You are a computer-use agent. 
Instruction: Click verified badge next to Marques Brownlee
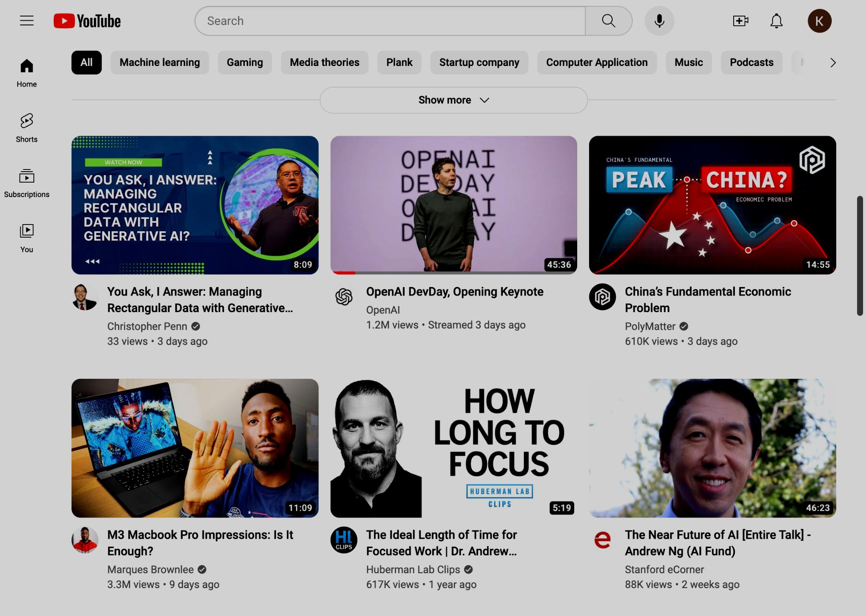(202, 569)
